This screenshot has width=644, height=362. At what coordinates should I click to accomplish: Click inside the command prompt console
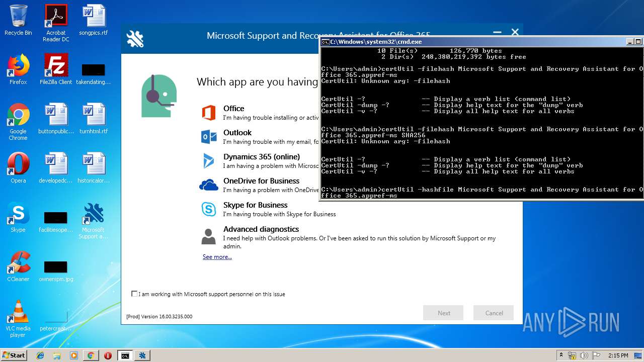pos(481,123)
